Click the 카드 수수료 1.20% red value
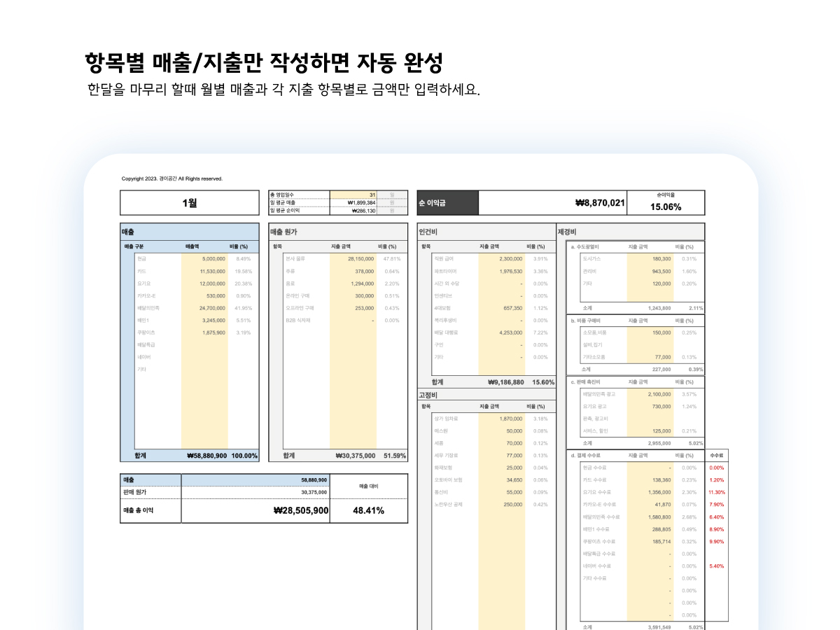The image size is (840, 630). (715, 479)
